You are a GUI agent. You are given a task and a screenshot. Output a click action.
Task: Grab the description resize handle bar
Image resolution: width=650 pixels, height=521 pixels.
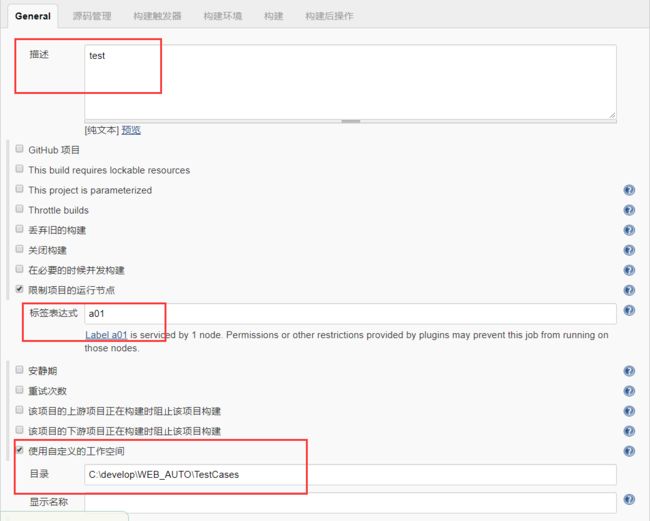[x=351, y=121]
